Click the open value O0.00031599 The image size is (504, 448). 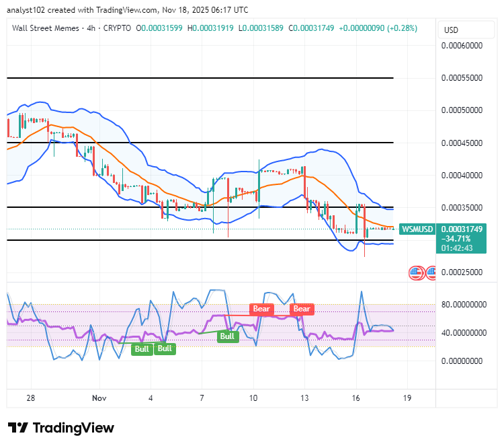[159, 28]
